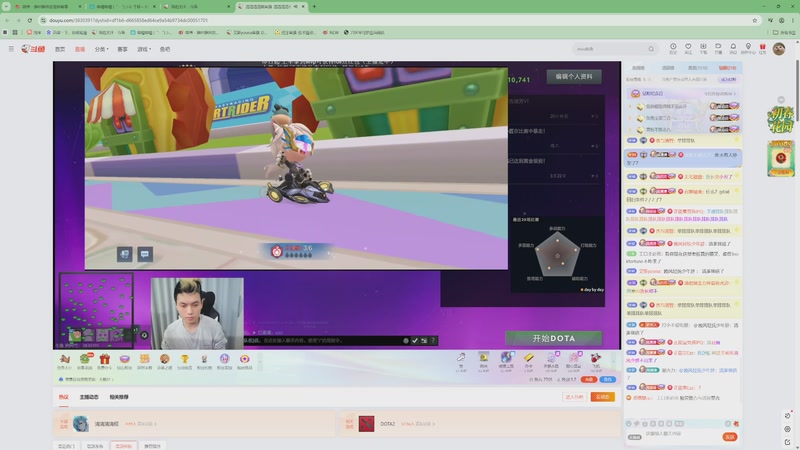Collapse the side activity widget with the minus icon
This screenshot has height=450, width=800.
[781, 99]
